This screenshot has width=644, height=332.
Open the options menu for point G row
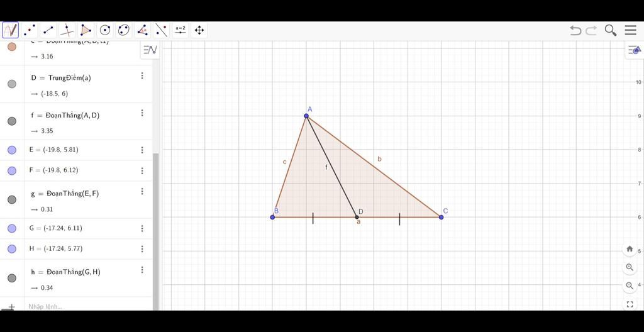[x=142, y=228]
